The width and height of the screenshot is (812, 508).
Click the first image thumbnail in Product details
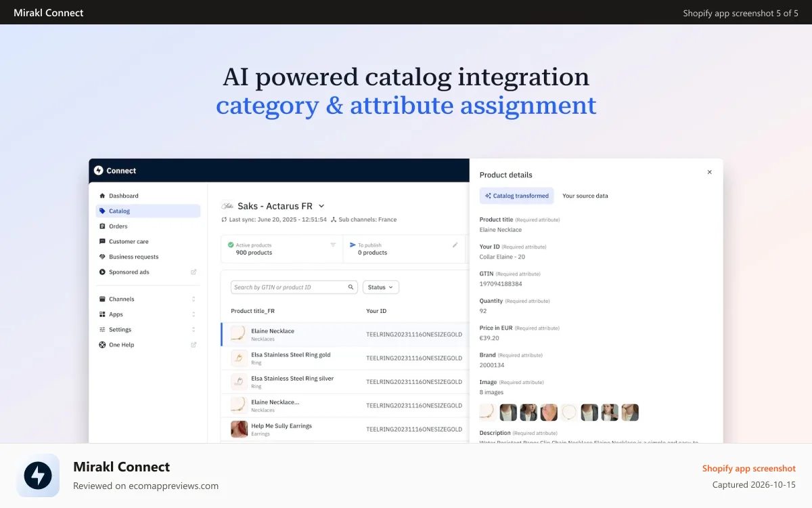(x=488, y=412)
